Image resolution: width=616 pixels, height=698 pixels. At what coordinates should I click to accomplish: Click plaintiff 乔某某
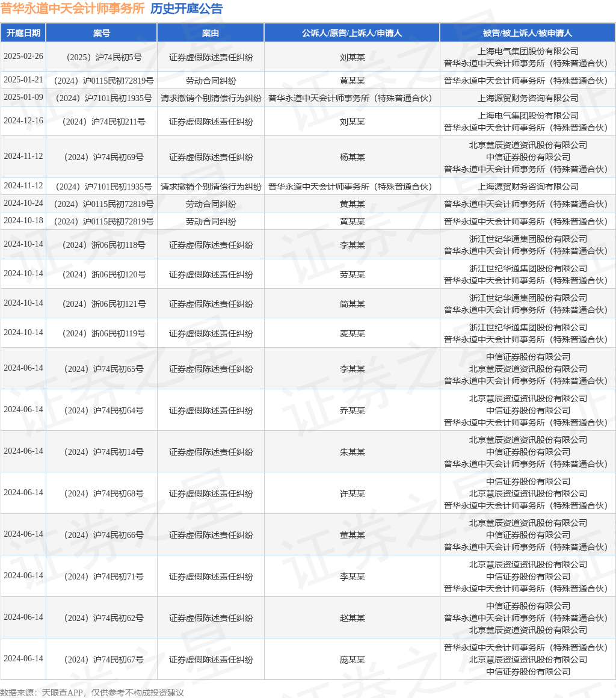tap(352, 410)
